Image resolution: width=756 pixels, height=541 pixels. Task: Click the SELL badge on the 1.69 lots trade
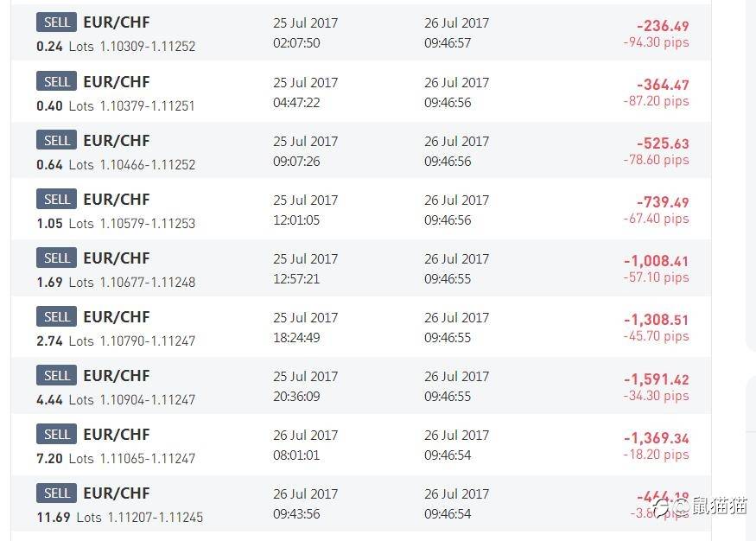coord(56,258)
